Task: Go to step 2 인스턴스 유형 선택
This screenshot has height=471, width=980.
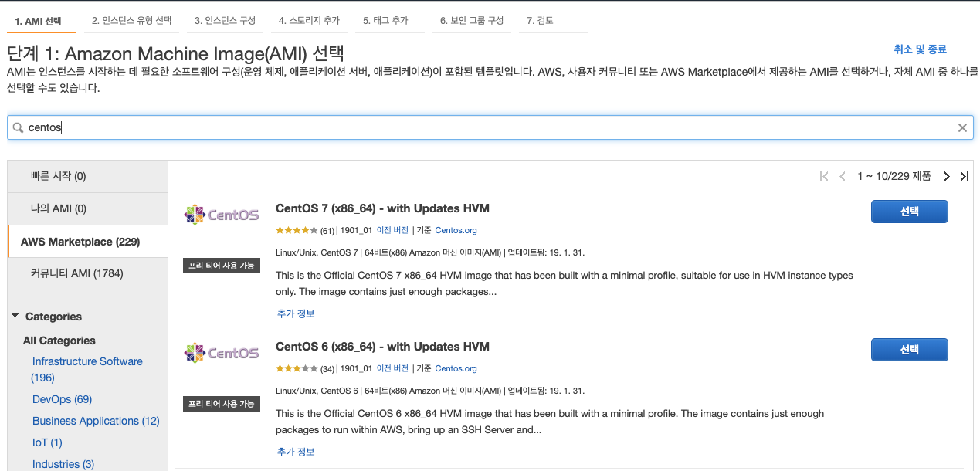Action: 131,21
